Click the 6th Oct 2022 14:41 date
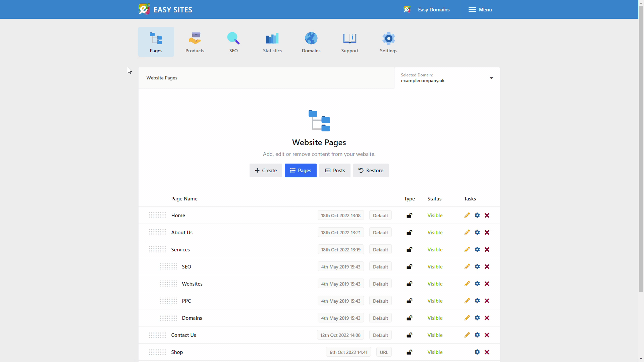Screen dimensions: 644x362 point(348,352)
